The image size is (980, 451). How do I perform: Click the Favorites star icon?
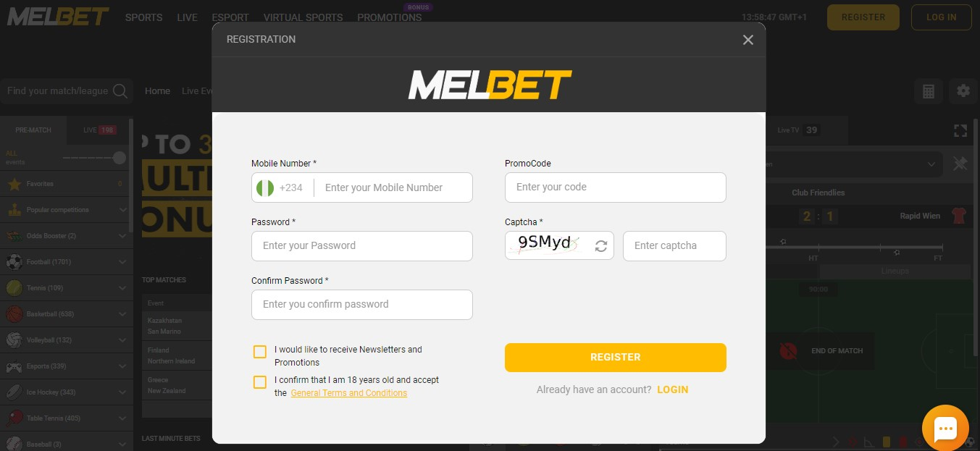[x=14, y=184]
